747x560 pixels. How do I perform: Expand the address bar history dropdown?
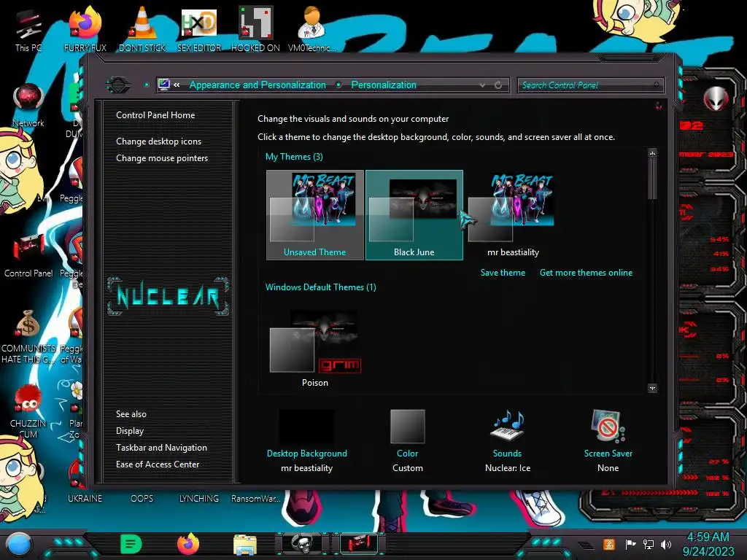[x=482, y=85]
